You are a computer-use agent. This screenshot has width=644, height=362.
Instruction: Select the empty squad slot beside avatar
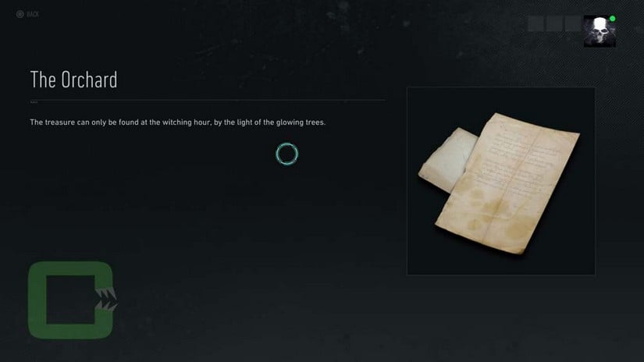coord(572,24)
